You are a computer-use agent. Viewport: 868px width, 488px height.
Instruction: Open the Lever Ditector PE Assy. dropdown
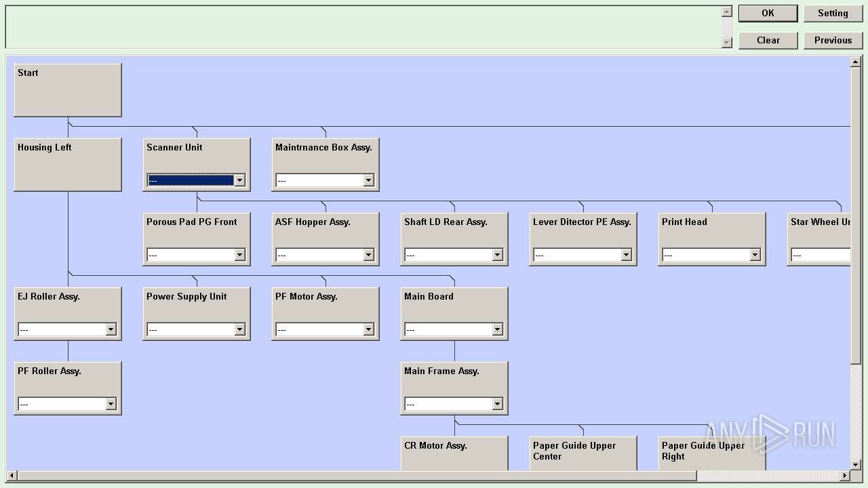pos(626,255)
